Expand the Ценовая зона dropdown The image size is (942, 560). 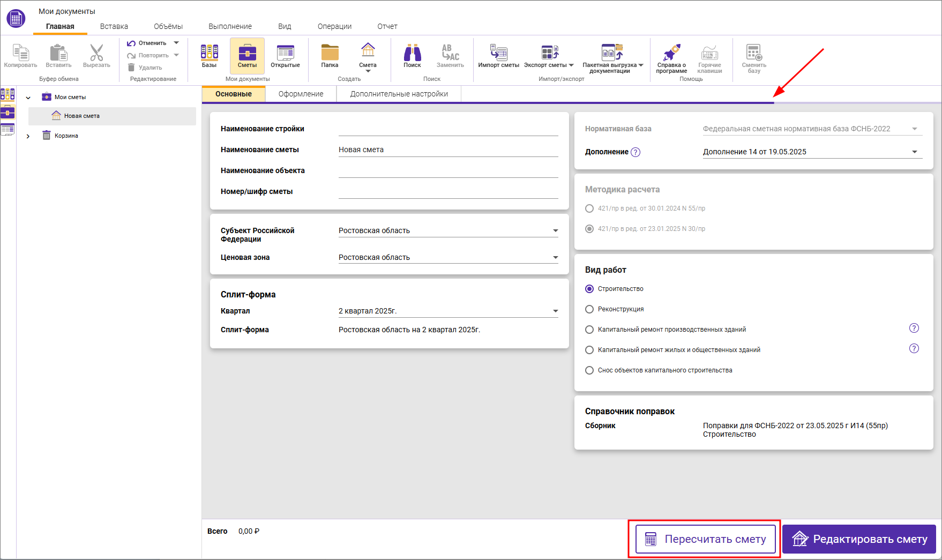pyautogui.click(x=555, y=258)
